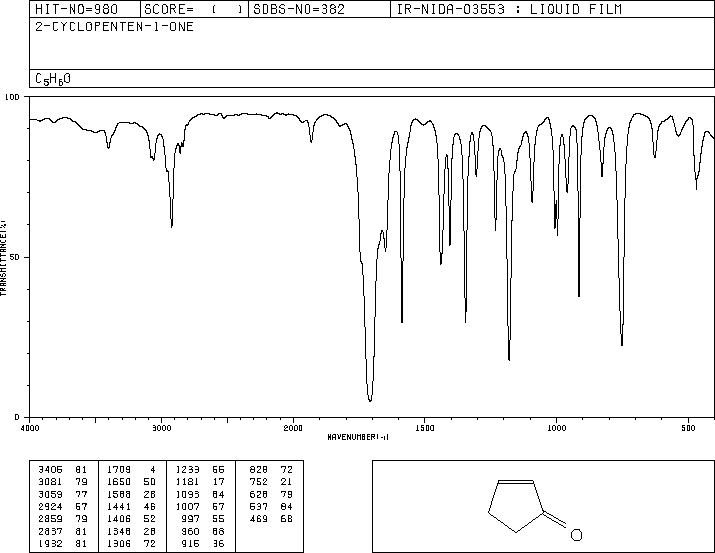Click the 1000 label on the wavenumber axis
Image resolution: width=715 pixels, height=553 pixels.
(x=556, y=428)
